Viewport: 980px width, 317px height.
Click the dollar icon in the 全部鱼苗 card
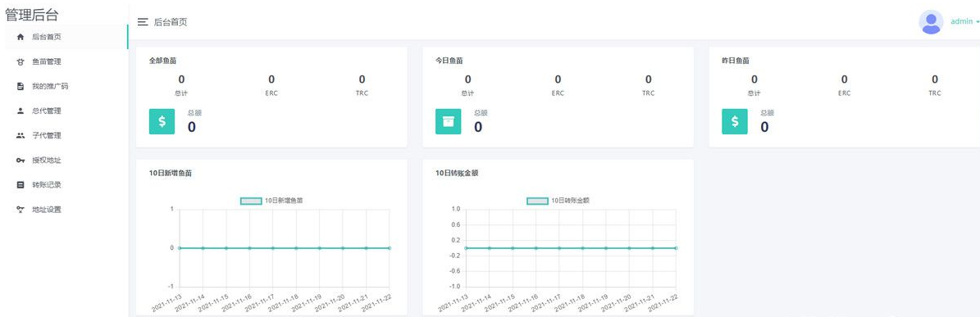162,122
